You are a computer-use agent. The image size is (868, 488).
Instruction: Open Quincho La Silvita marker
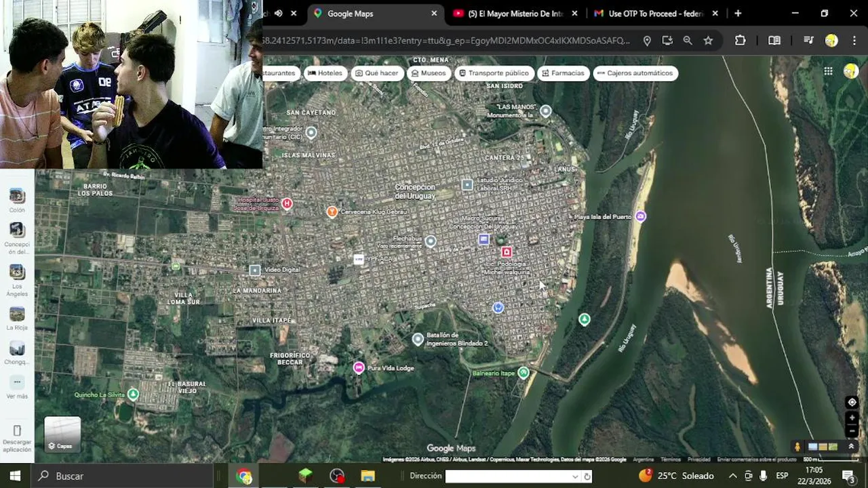[x=134, y=394]
